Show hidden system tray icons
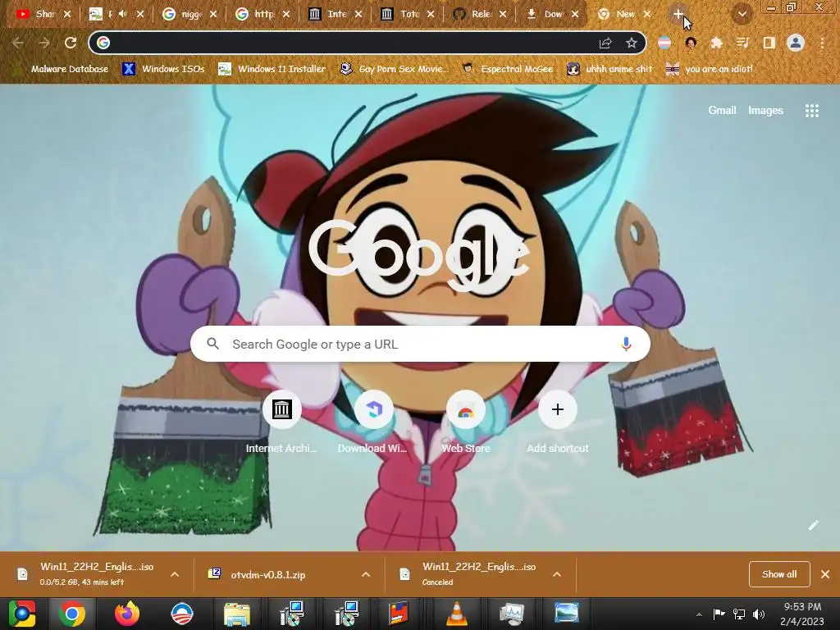840x630 pixels. point(699,614)
